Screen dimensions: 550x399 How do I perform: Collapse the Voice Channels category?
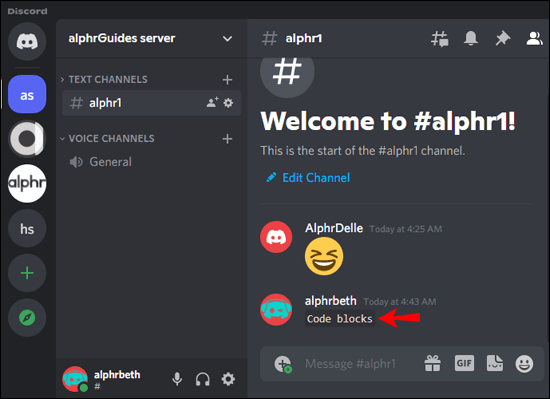point(107,138)
